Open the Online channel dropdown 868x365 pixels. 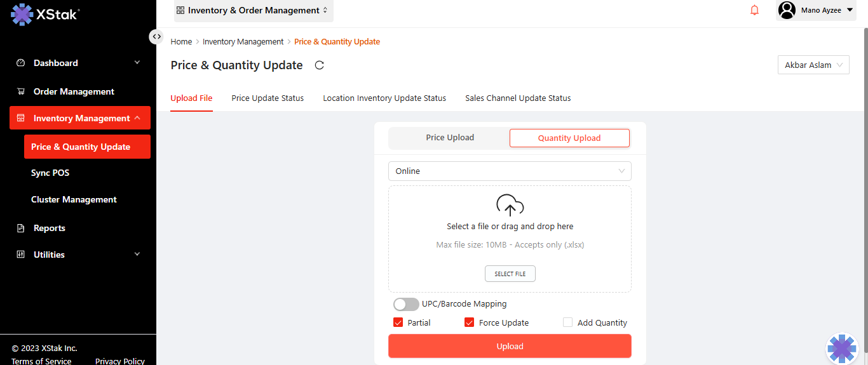click(510, 171)
